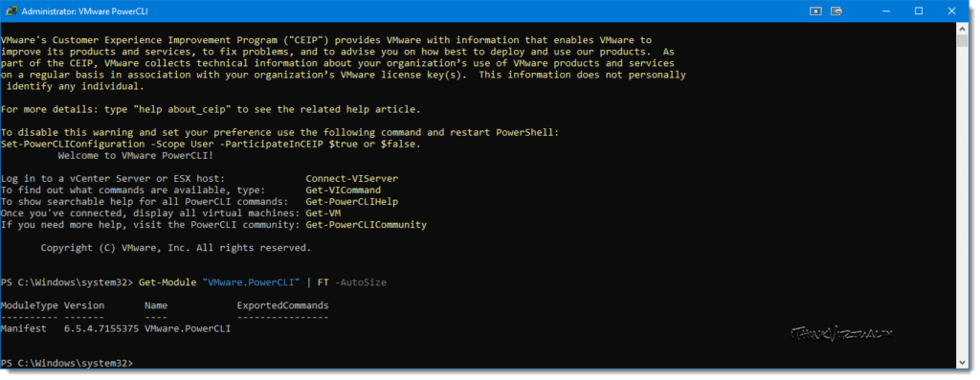
Task: Click the Administrator: VMware PowerCLI title text
Action: click(84, 11)
